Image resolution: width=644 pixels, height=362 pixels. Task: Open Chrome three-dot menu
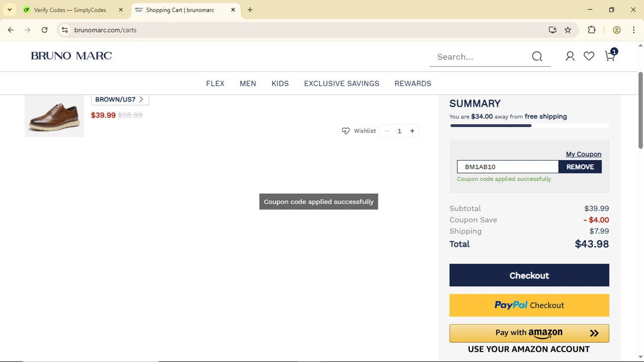(634, 30)
